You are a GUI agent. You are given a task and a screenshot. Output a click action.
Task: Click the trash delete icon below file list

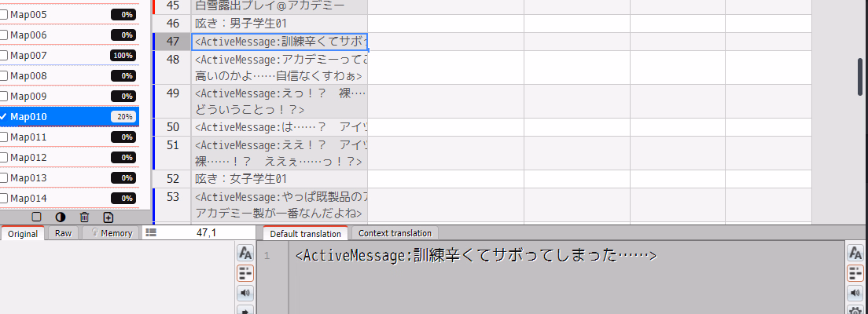(84, 217)
